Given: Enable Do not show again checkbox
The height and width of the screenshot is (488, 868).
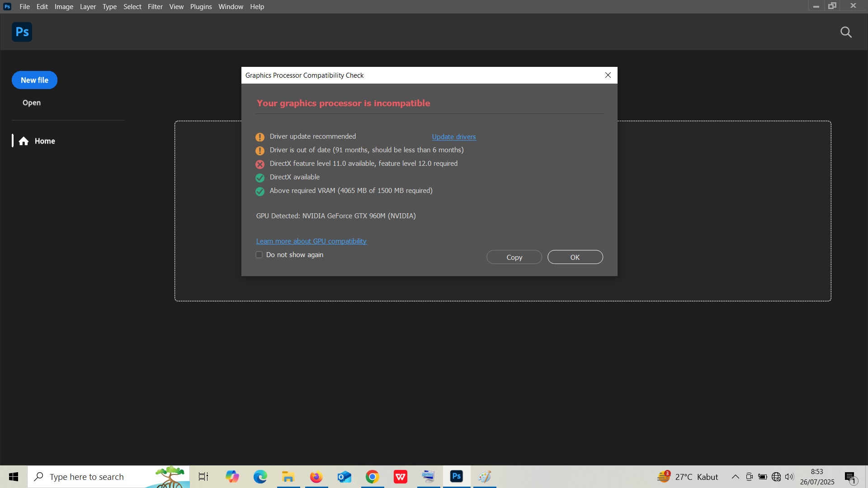Looking at the screenshot, I should (259, 255).
